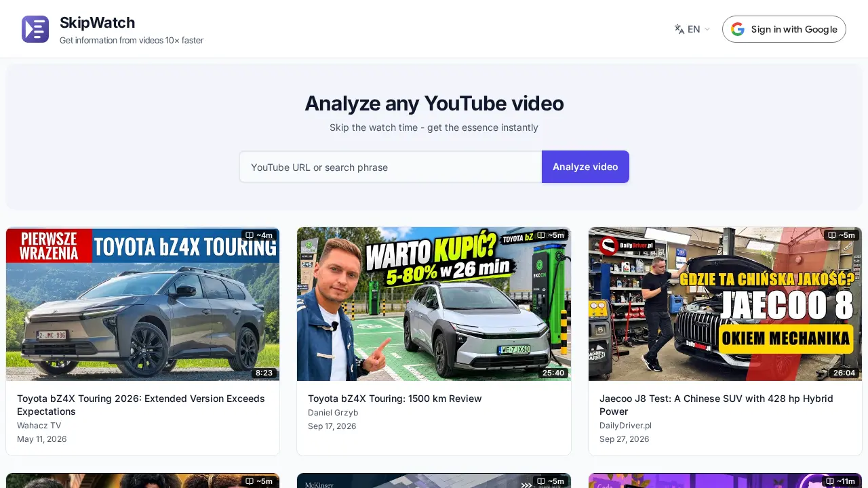This screenshot has height=488, width=868.
Task: Focus the YouTube URL or search phrase field
Action: (391, 167)
